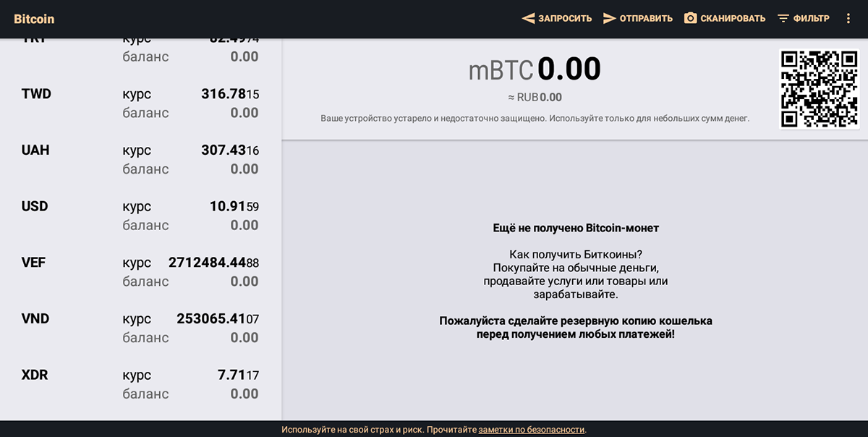868x437 pixels.
Task: Open the Фильтр transaction filter
Action: coord(804,19)
